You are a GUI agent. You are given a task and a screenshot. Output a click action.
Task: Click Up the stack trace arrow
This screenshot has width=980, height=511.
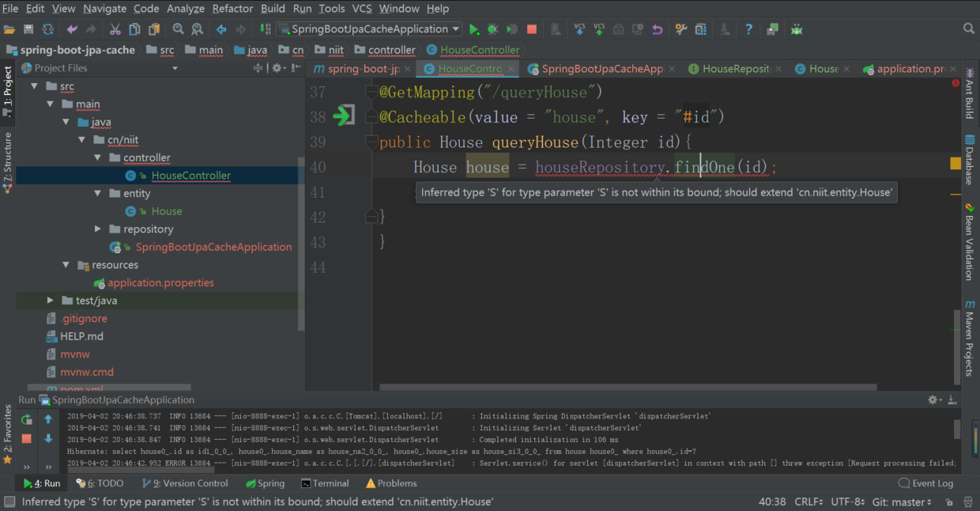(x=48, y=420)
